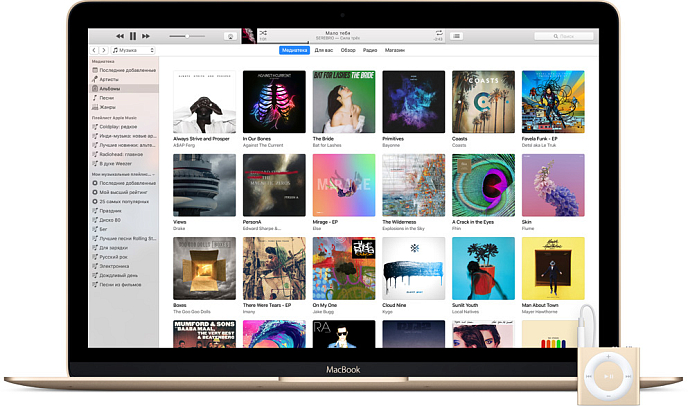688x406 pixels.
Task: Open the Радио tab
Action: coord(370,50)
